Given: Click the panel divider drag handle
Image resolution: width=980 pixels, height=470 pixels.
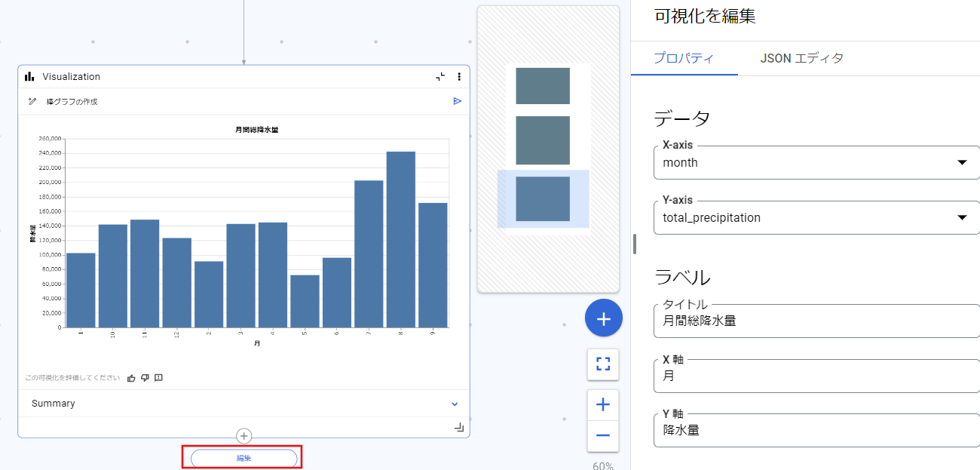Looking at the screenshot, I should click(x=635, y=244).
